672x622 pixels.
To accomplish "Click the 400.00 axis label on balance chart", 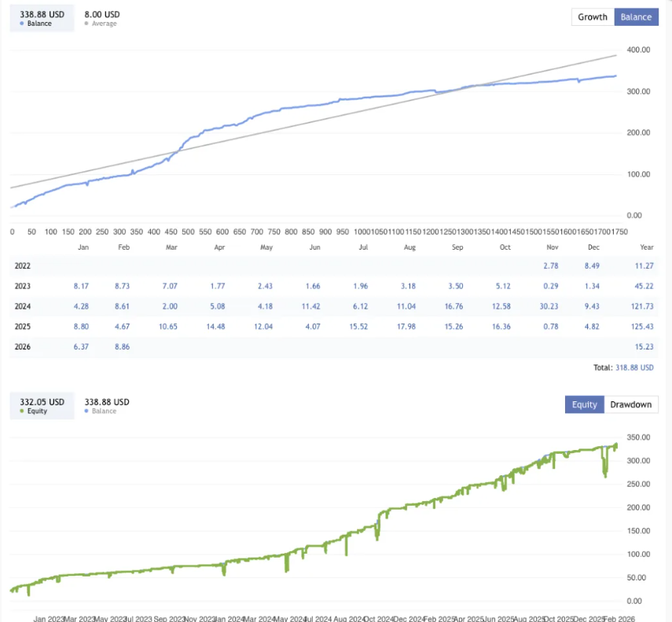I will [x=639, y=49].
